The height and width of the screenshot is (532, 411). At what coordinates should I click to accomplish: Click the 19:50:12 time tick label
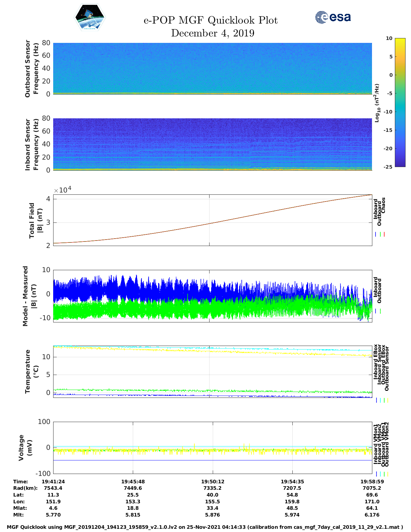(212, 481)
